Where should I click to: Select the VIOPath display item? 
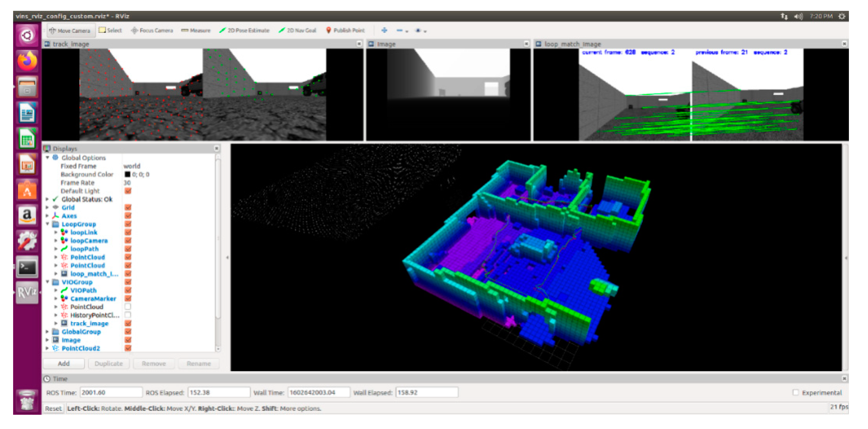(83, 290)
